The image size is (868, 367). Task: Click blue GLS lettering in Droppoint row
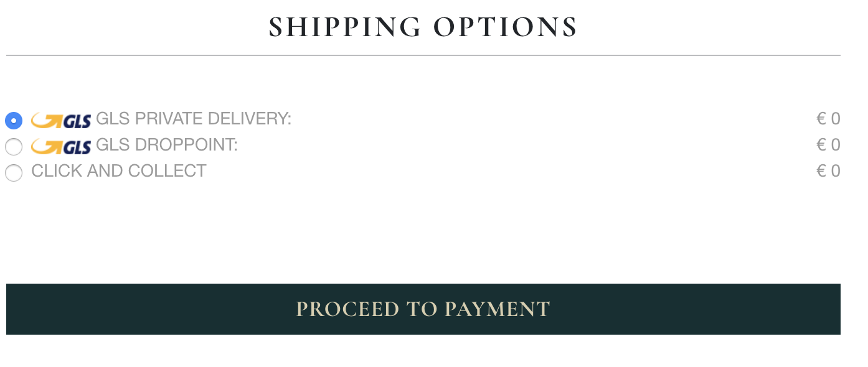click(77, 147)
